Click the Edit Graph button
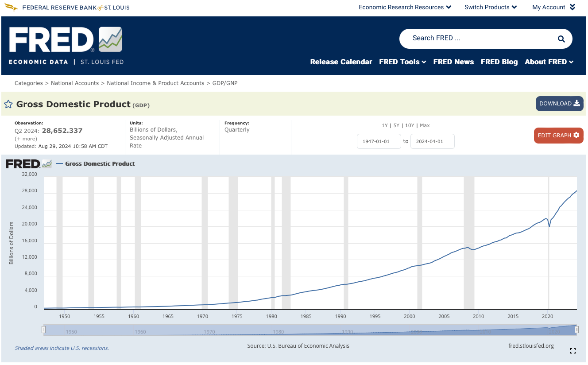 (x=558, y=136)
